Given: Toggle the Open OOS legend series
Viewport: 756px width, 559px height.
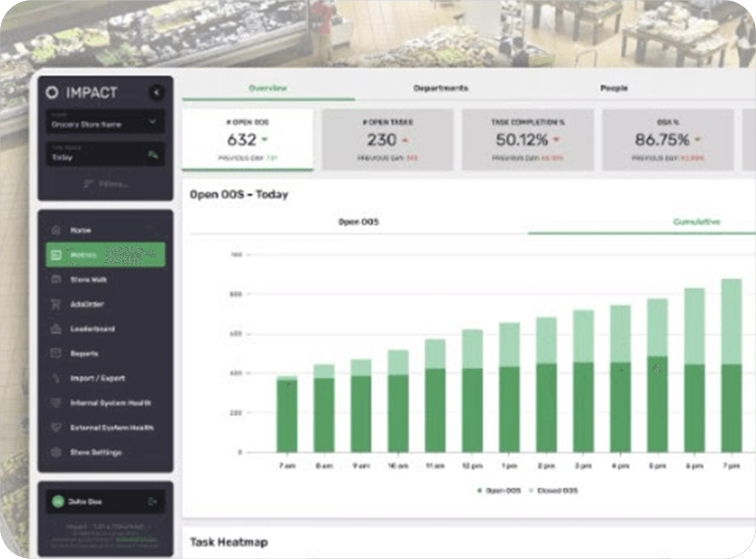Looking at the screenshot, I should [x=499, y=491].
